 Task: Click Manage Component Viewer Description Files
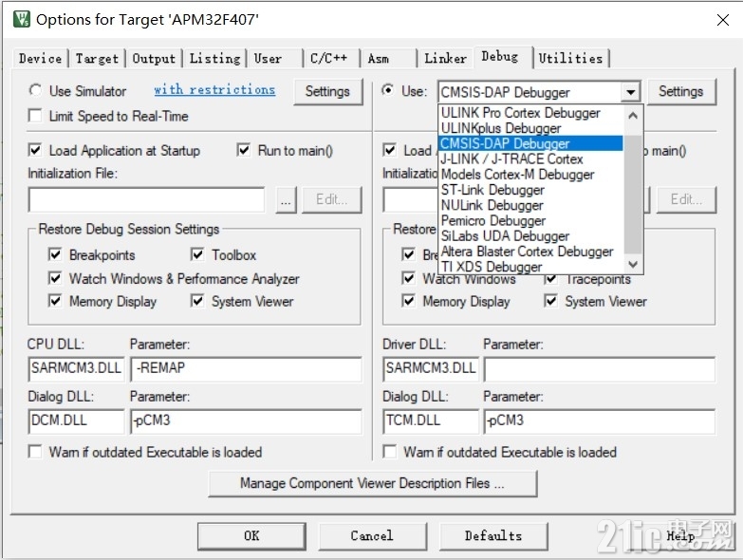pyautogui.click(x=372, y=484)
